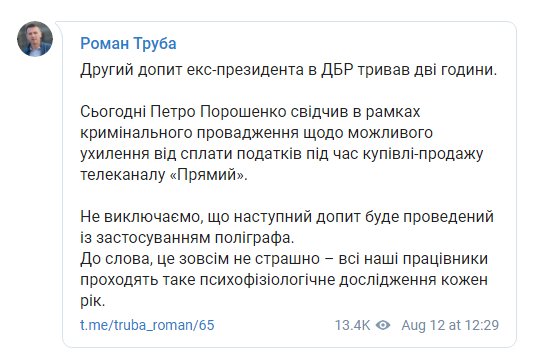This screenshot has height=362, width=542.
Task: Open Роман Труба's profile avatar photo
Action: (35, 39)
